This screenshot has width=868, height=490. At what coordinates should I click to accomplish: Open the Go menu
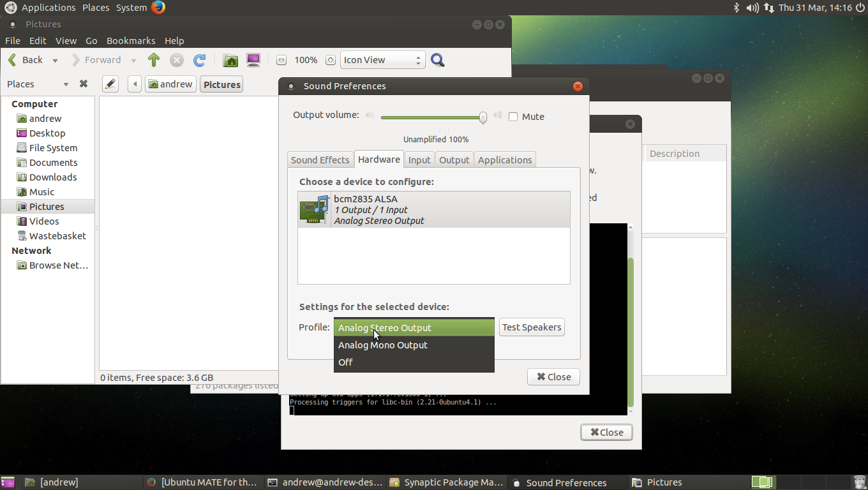point(91,41)
